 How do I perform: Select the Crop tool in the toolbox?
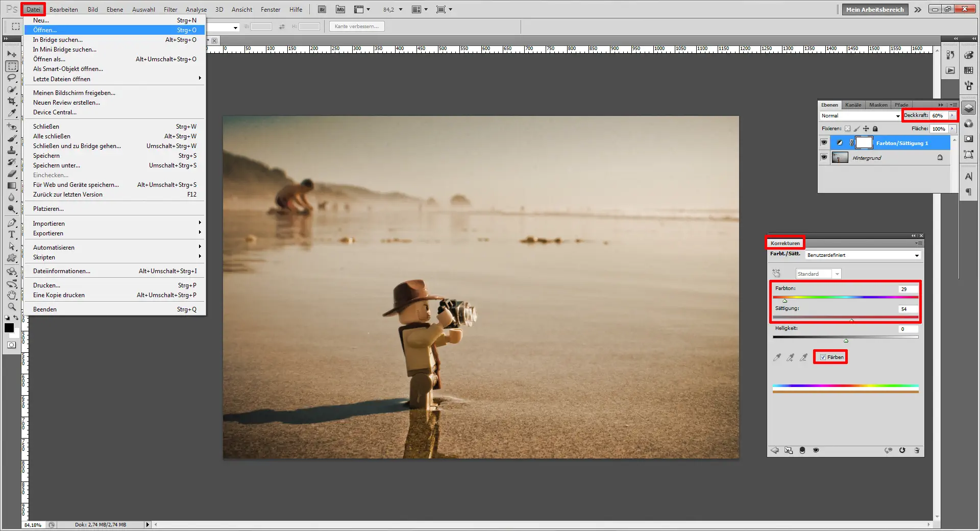coord(12,101)
